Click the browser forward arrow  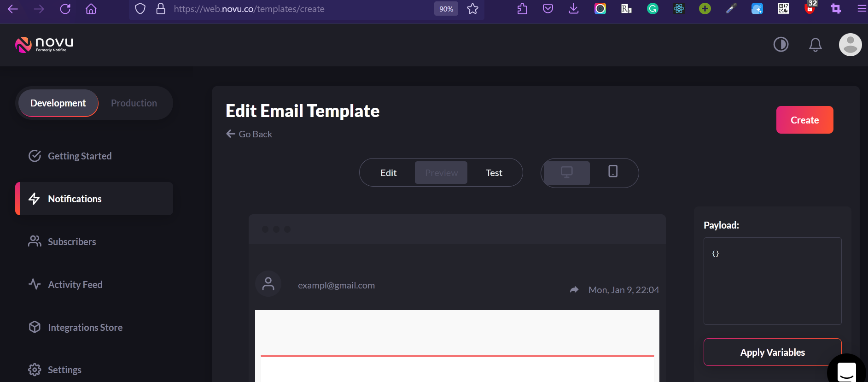[39, 9]
